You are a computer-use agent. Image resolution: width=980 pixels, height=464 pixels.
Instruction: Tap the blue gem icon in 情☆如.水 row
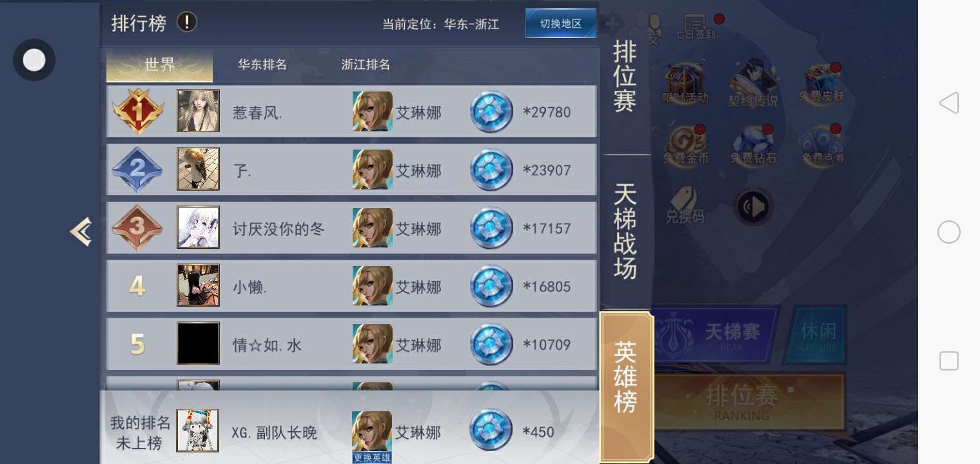(x=491, y=344)
